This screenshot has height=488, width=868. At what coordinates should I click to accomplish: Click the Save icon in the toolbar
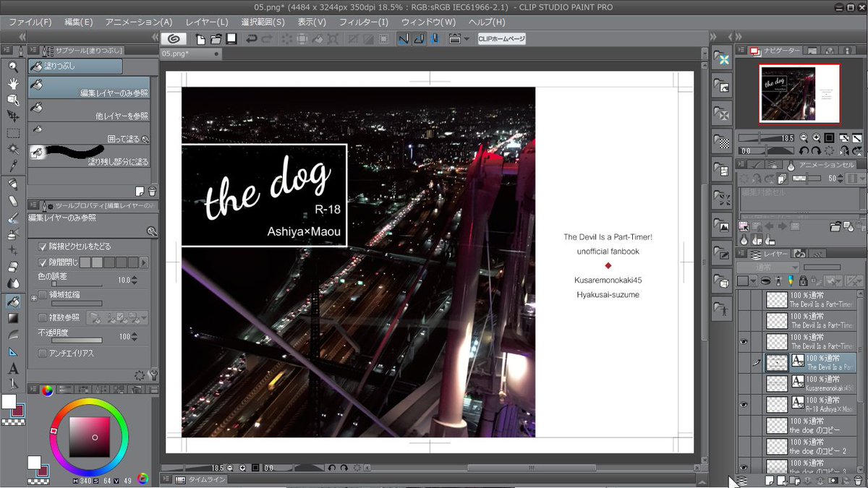tap(231, 39)
